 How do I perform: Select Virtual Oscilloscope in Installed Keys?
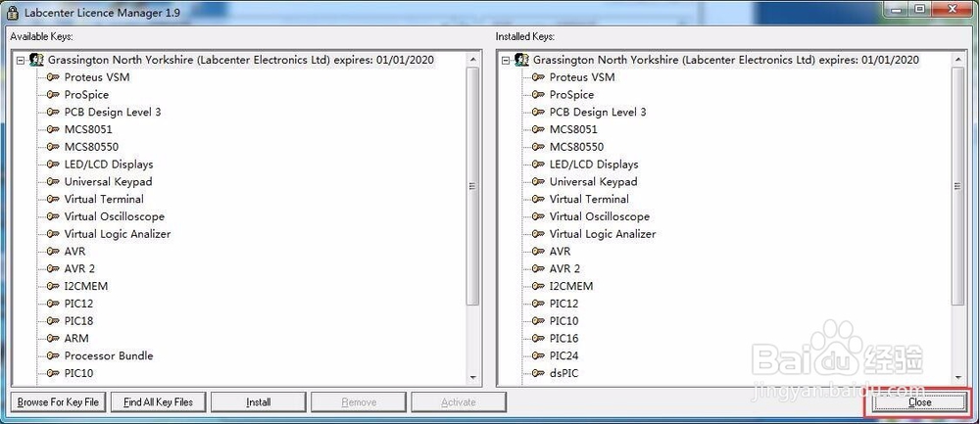pos(600,216)
